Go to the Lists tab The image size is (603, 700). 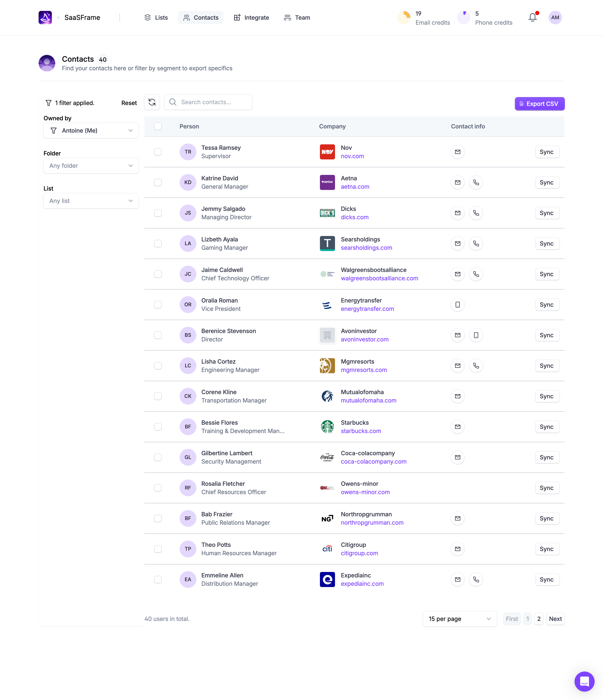(156, 18)
